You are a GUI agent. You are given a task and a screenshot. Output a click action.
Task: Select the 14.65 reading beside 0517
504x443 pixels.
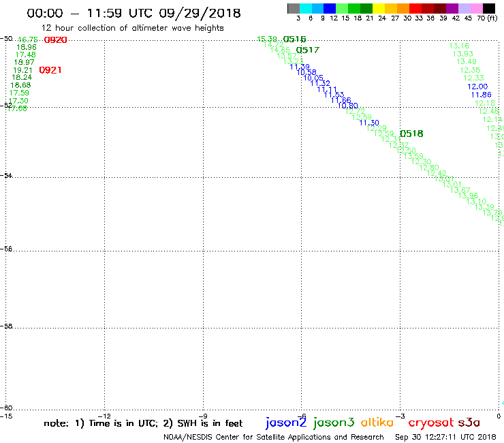point(280,50)
